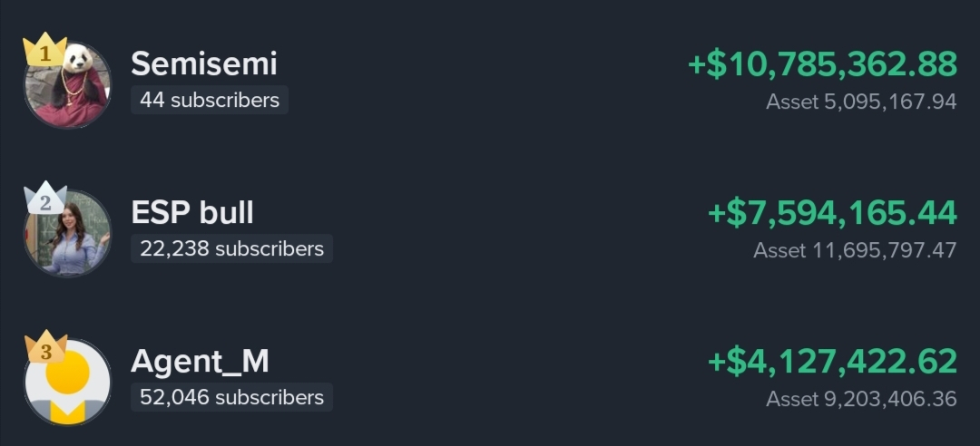Screen dimensions: 980x446
Task: Open Semisemi's panda avatar
Action: (x=67, y=84)
